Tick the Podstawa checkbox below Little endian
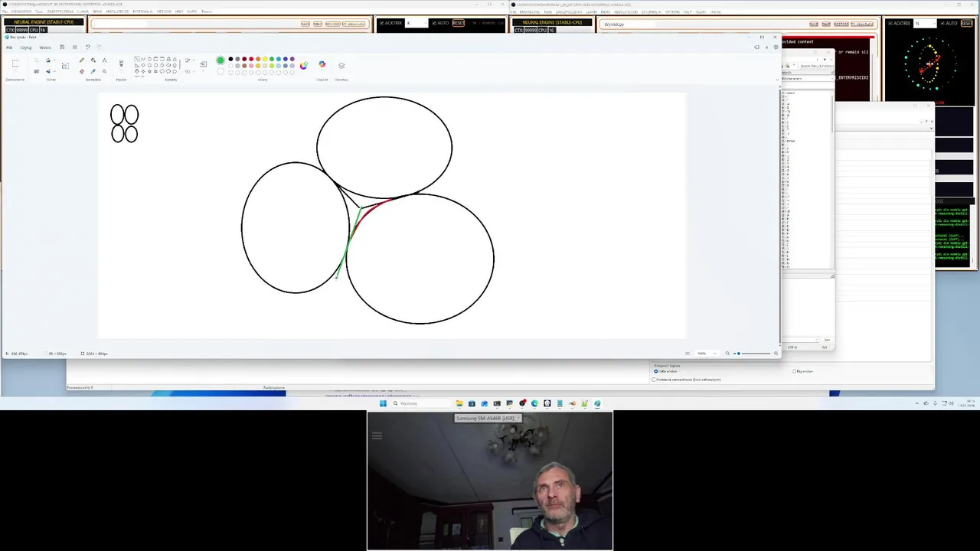The height and width of the screenshot is (551, 980). pos(654,380)
